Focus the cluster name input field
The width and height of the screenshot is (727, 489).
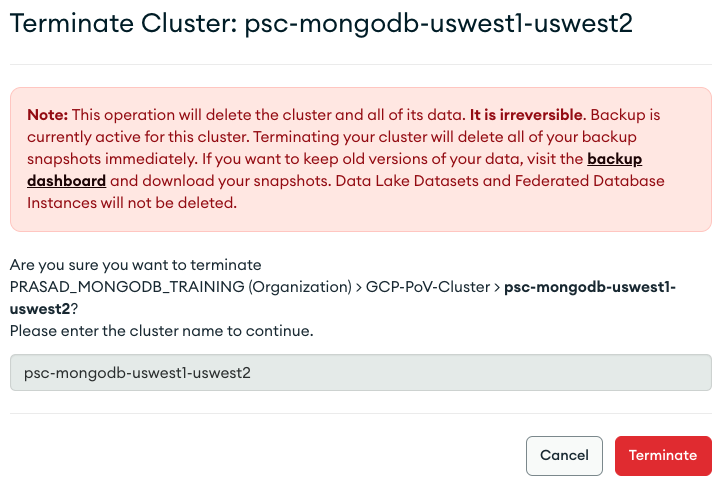[x=361, y=373]
